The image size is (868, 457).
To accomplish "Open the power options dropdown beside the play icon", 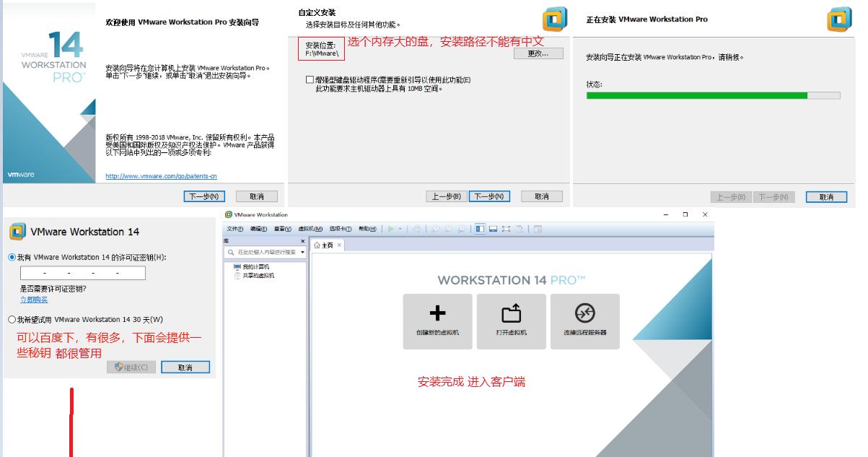I will (400, 229).
